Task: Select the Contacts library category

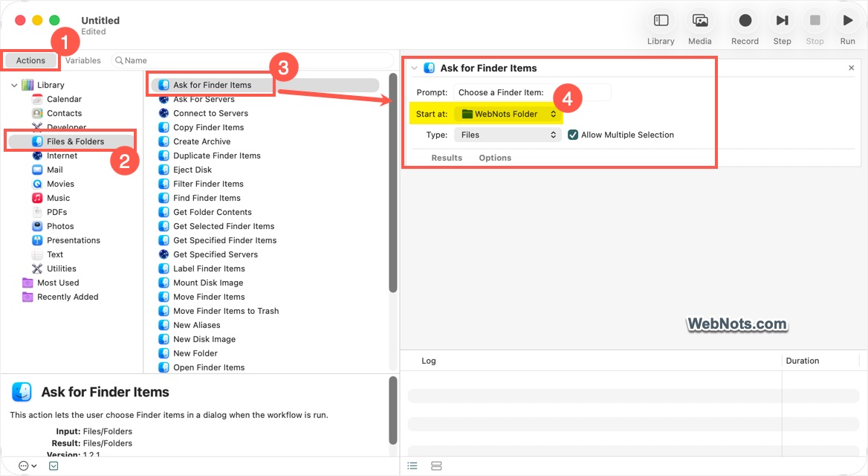Action: pyautogui.click(x=64, y=113)
